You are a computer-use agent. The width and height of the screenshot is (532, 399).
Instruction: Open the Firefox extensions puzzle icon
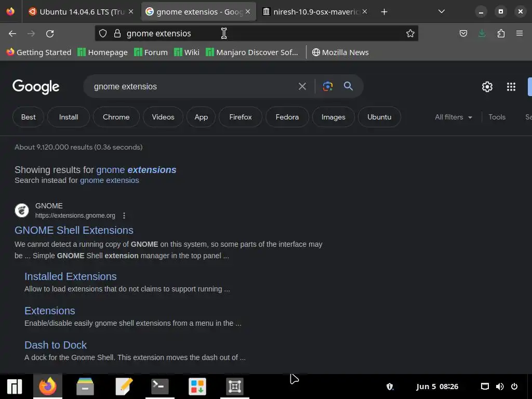[501, 33]
